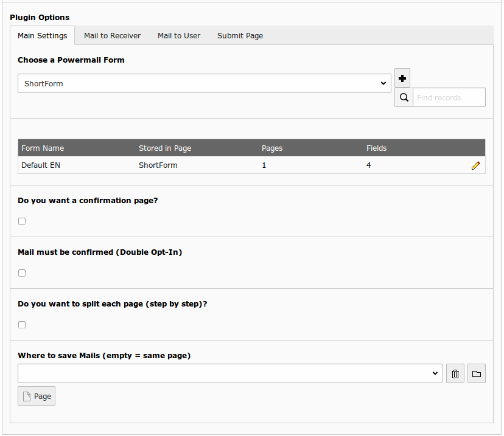
Task: Go to the Mail to User tab
Action: tap(179, 36)
